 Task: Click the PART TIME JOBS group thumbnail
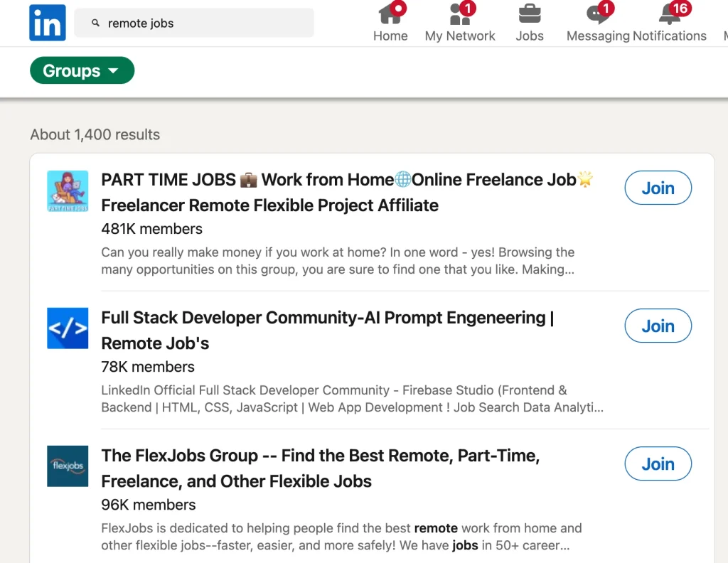point(68,191)
